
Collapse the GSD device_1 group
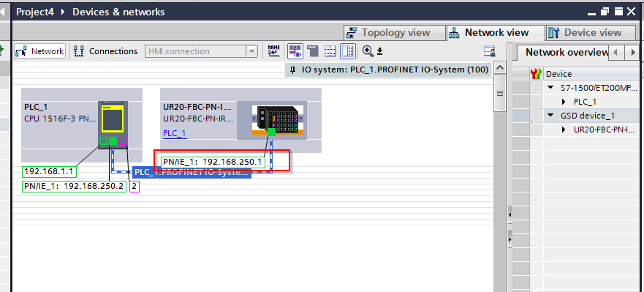(x=550, y=116)
